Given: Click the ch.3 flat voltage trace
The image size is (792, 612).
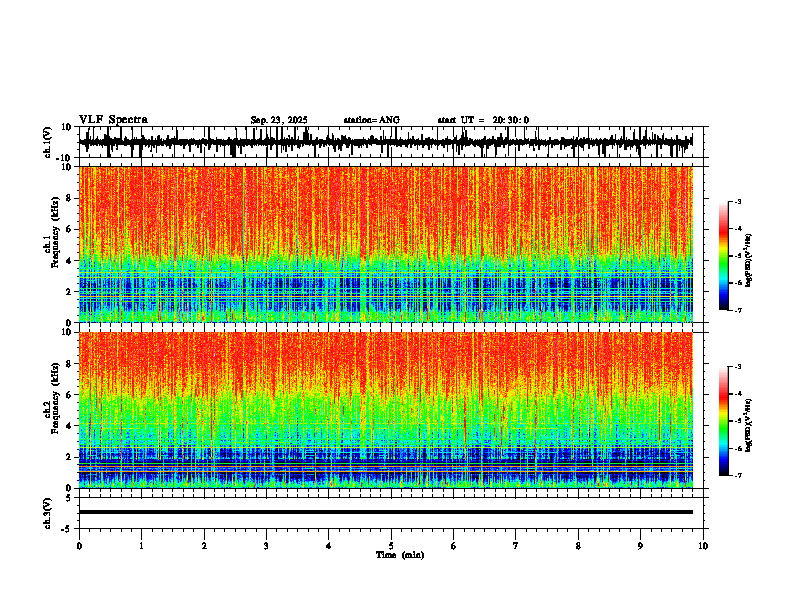Looking at the screenshot, I should (386, 512).
